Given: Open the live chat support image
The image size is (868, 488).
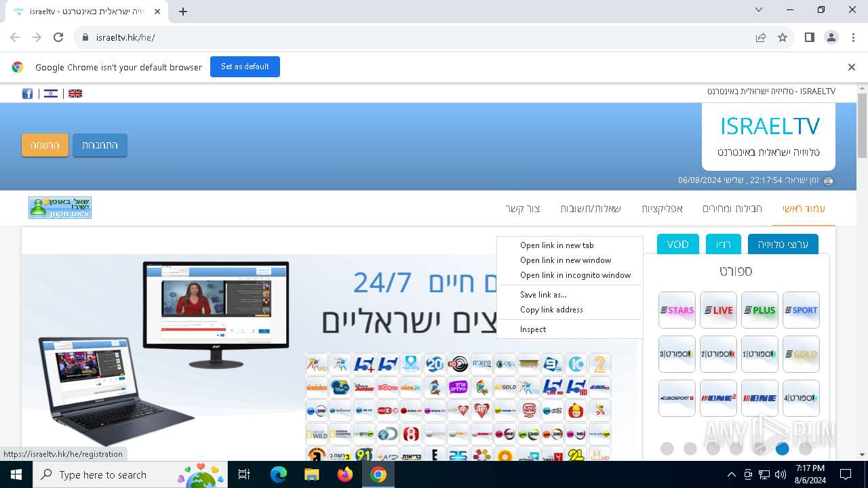Looking at the screenshot, I should pos(60,207).
